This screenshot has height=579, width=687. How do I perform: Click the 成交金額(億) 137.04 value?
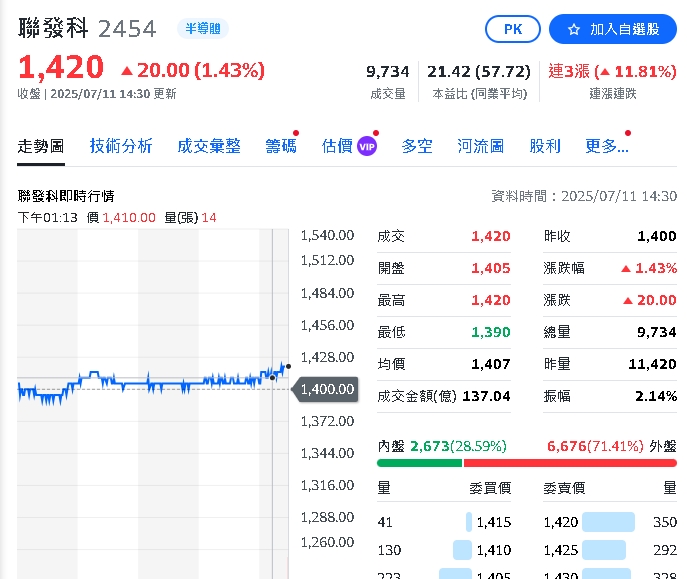point(486,396)
